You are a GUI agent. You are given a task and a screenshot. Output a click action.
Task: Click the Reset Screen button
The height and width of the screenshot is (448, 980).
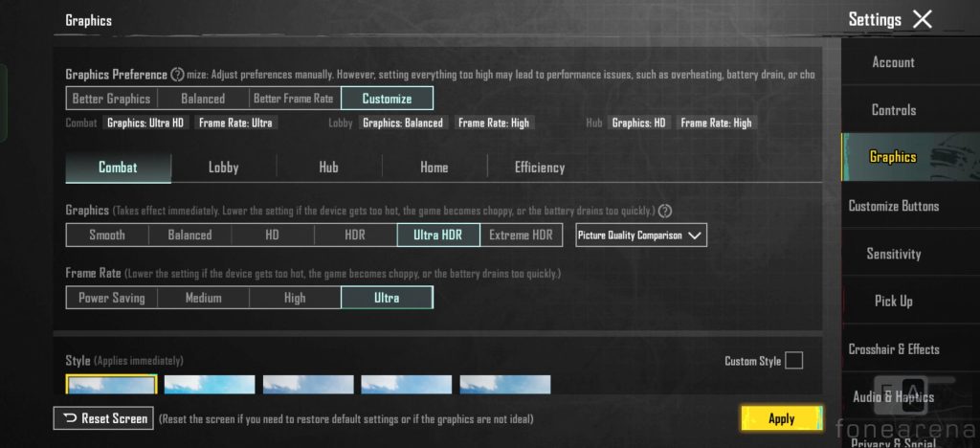pos(103,418)
